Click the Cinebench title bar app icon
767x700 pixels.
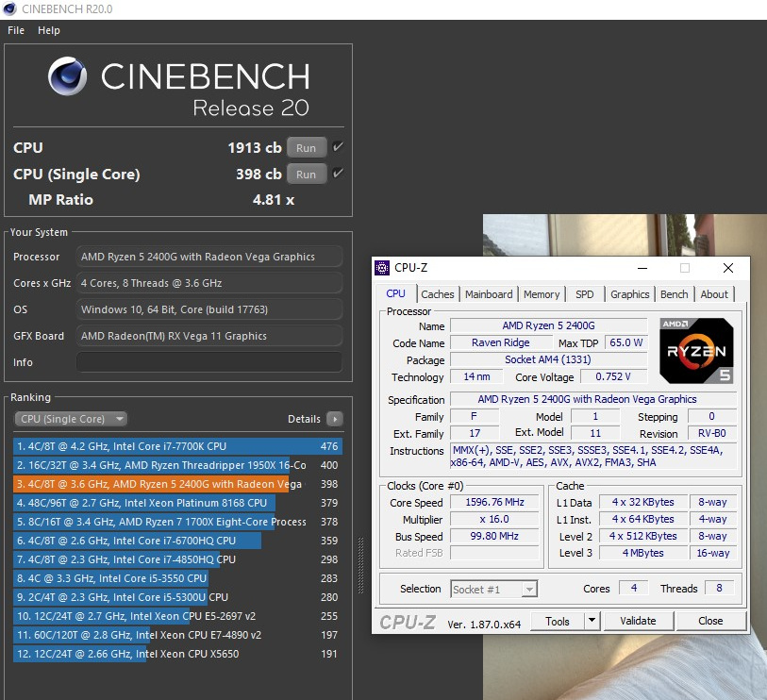[9, 8]
